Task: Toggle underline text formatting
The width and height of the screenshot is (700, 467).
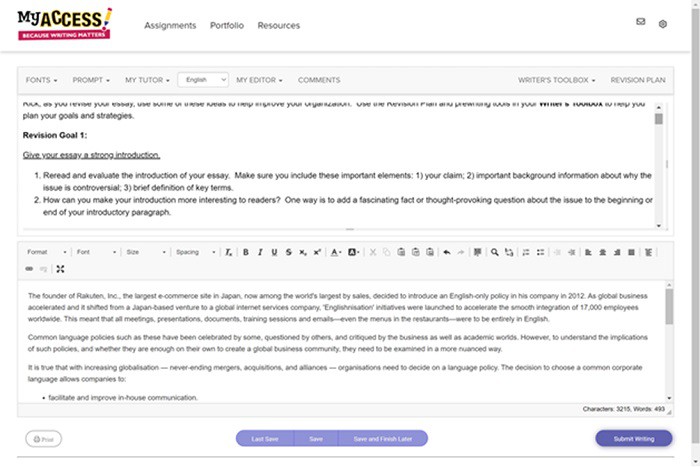Action: coord(274,252)
